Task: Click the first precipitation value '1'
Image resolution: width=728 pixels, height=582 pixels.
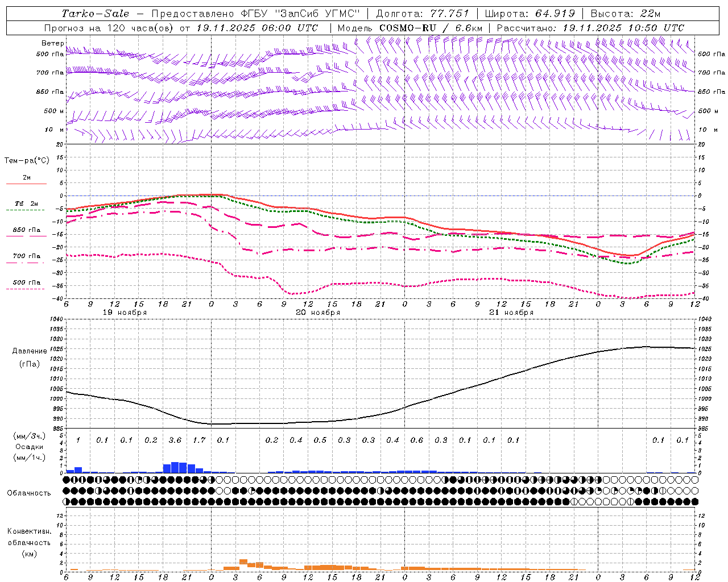Action: 78,440
